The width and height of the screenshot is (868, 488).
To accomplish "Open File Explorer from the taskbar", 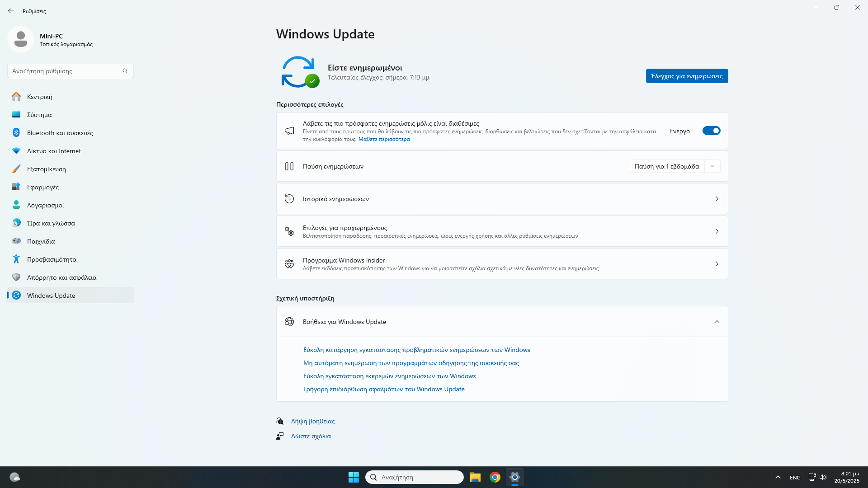I will coord(475,477).
